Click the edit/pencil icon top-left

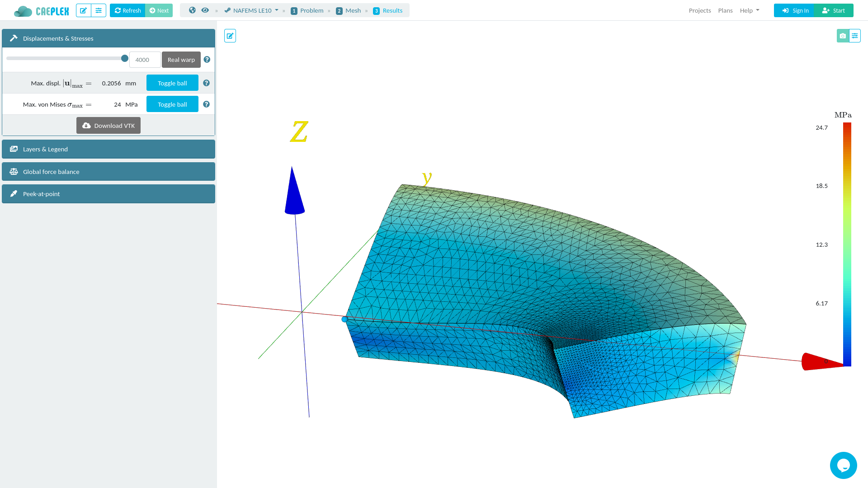click(84, 10)
